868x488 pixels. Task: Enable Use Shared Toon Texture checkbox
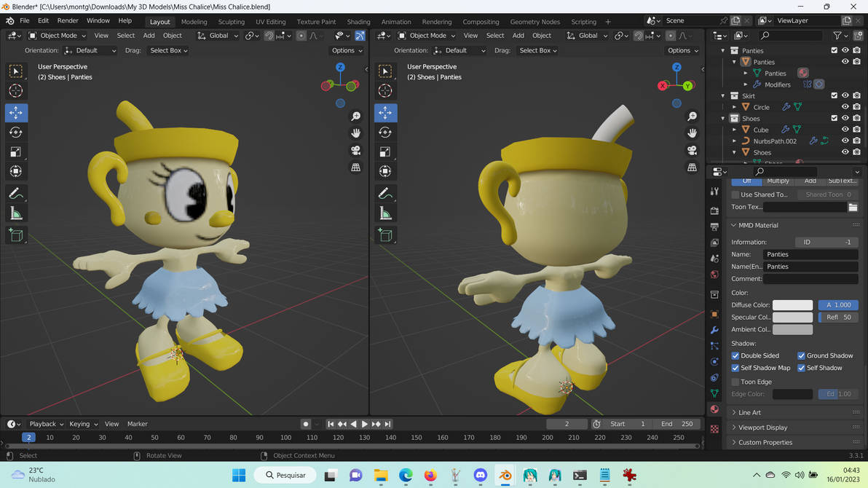click(735, 194)
